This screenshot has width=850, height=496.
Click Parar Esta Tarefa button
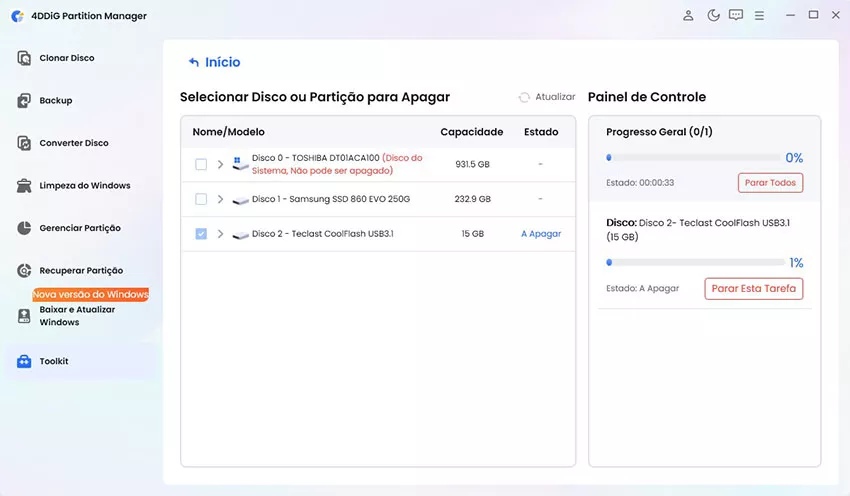(x=754, y=288)
